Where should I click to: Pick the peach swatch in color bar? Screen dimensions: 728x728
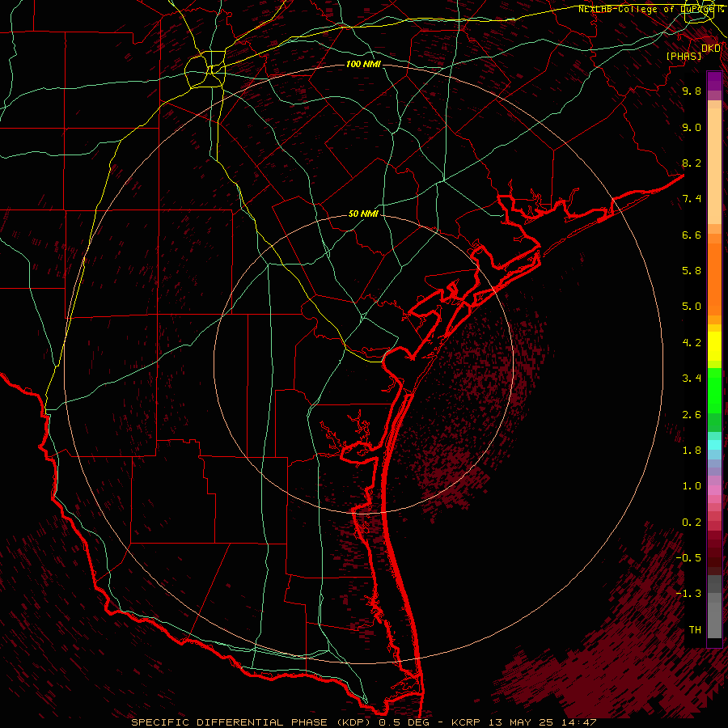tap(714, 166)
